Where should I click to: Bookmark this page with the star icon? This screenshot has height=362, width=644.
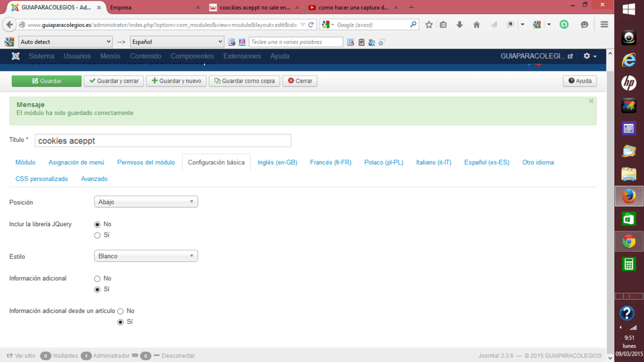pyautogui.click(x=429, y=25)
